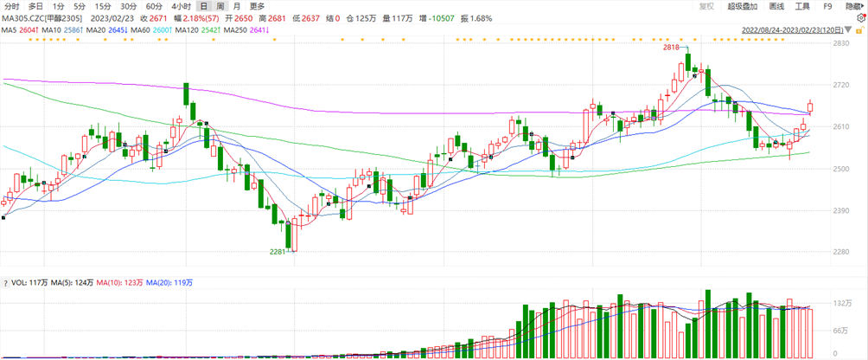This screenshot has height=360, width=868.
Task: Click the 2818 high price marker
Action: [x=671, y=48]
